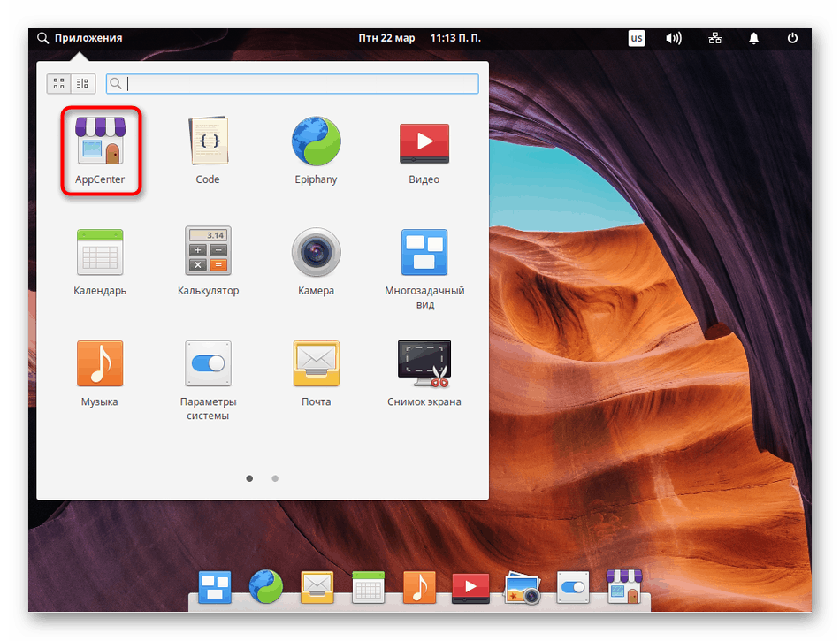The height and width of the screenshot is (641, 840).
Task: Launch the Code editor app
Action: pyautogui.click(x=208, y=150)
